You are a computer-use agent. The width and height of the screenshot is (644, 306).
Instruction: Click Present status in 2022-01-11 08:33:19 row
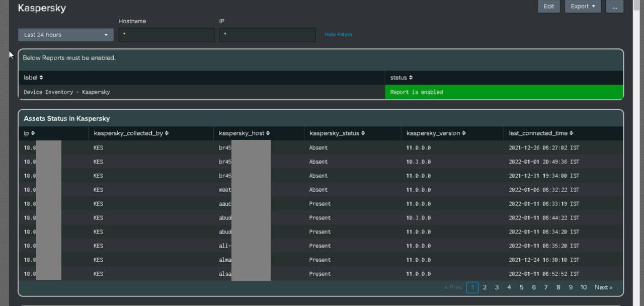point(320,204)
